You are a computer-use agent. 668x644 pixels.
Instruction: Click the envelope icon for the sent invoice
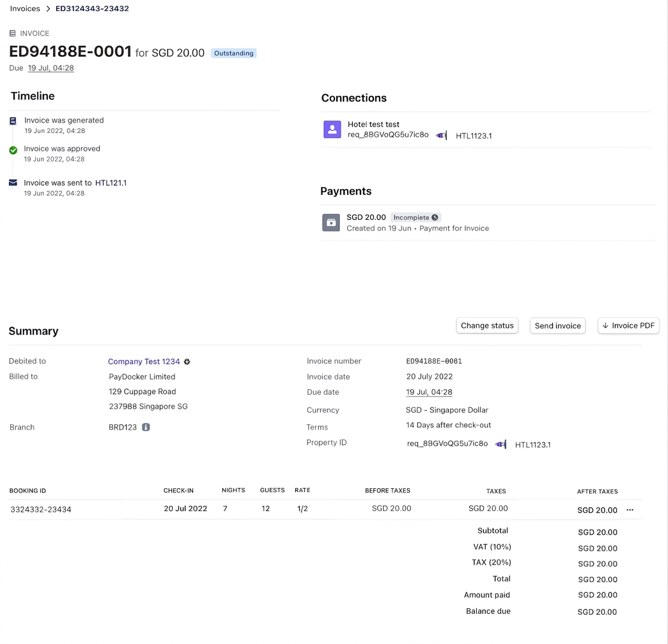tap(13, 183)
